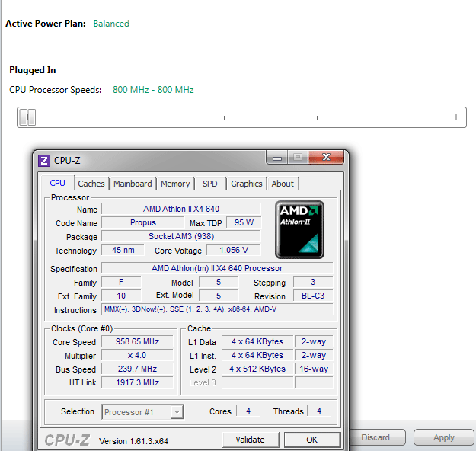Click the HT Link value 1917.3 MHz

coord(137,382)
